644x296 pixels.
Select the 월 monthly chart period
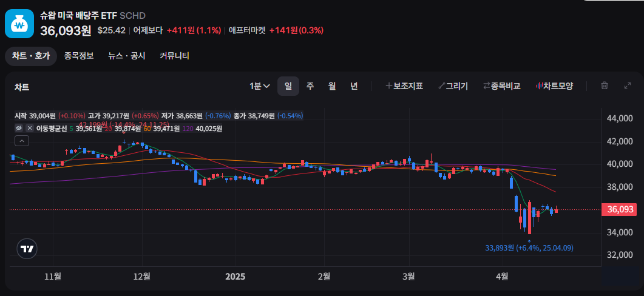point(332,86)
